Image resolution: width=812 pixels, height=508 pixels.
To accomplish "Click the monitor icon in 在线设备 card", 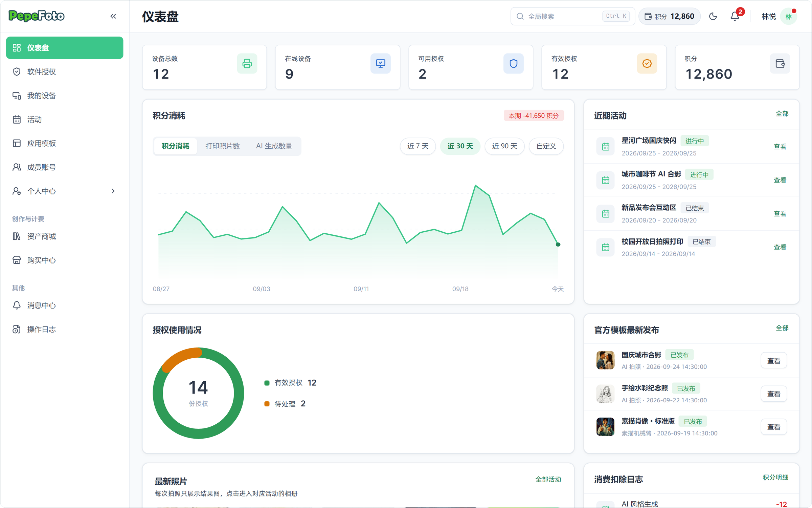I will coord(380,63).
